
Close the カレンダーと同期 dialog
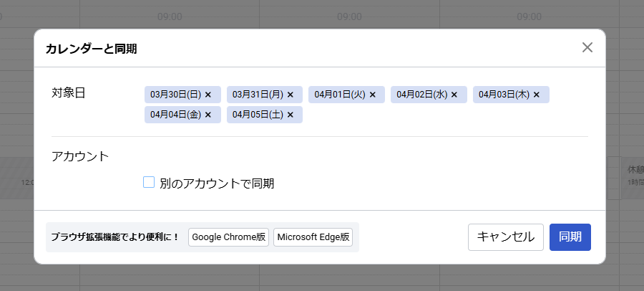(x=587, y=47)
